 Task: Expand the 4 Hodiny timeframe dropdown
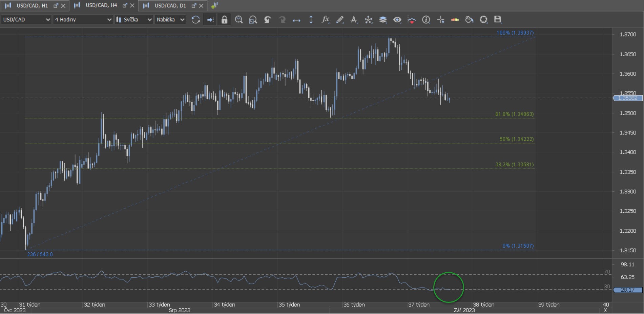point(83,20)
